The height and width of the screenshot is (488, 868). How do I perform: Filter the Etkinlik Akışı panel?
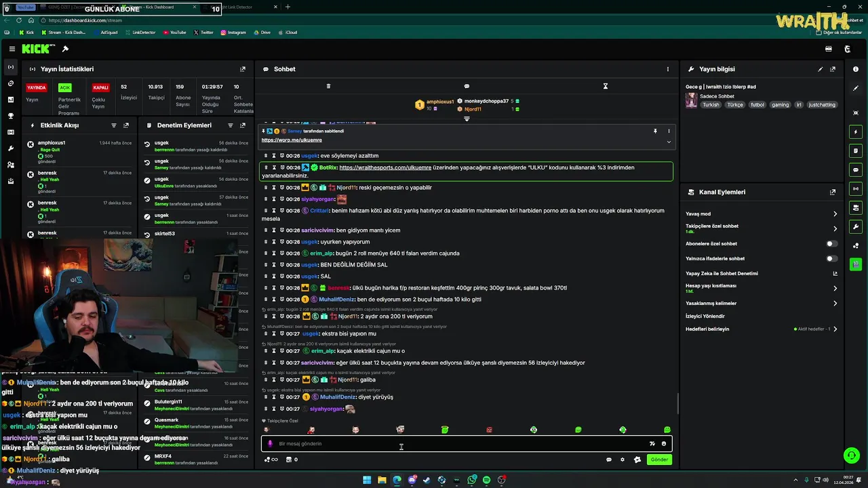[x=113, y=125]
